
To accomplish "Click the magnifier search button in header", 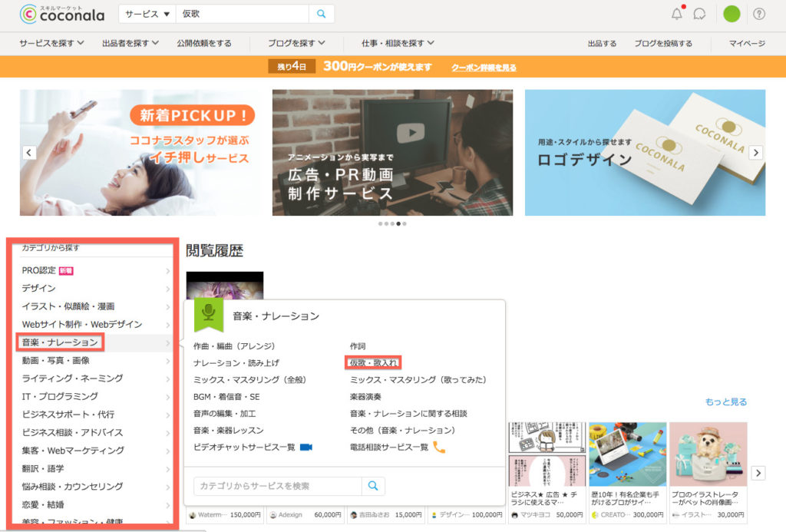I will click(x=321, y=14).
